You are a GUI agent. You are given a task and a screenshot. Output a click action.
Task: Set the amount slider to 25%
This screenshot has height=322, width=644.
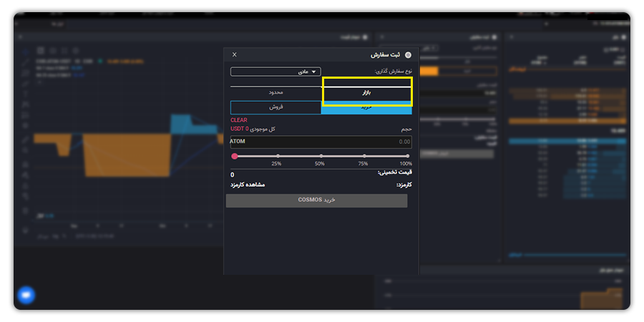click(x=278, y=156)
